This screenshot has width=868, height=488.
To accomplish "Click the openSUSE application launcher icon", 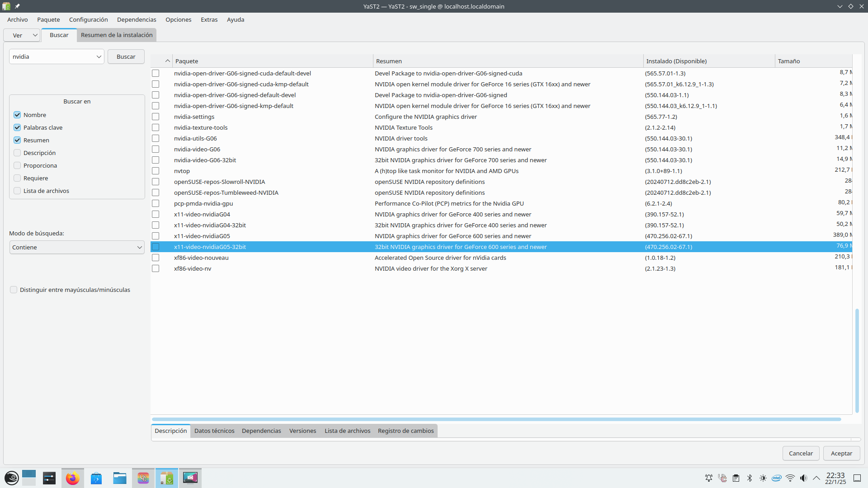I will pos(12,478).
